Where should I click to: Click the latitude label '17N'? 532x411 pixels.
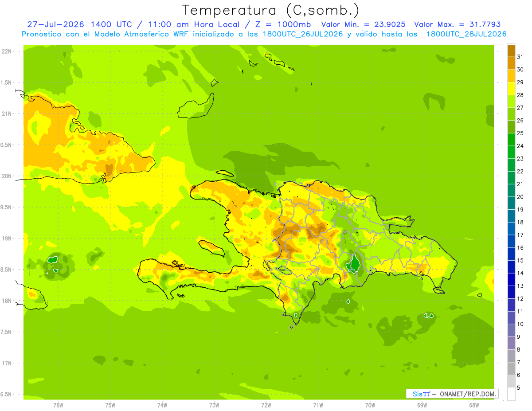click(7, 364)
